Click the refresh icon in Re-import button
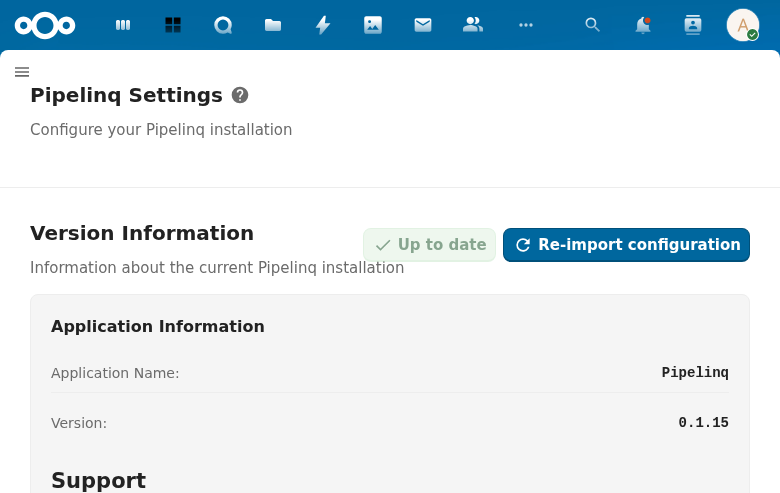 (523, 245)
